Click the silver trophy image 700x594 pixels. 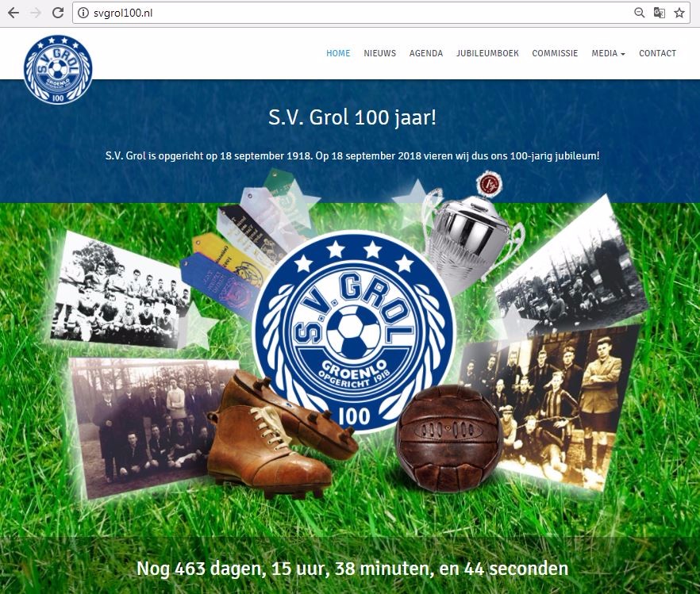[468, 234]
